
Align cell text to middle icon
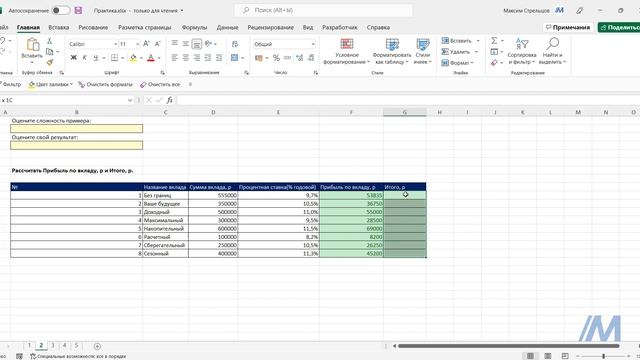pyautogui.click(x=185, y=43)
